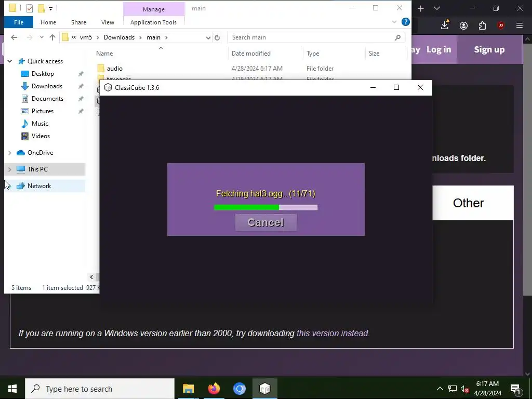The image size is (532, 399).
Task: Open Desktop in navigation pane
Action: (x=43, y=74)
